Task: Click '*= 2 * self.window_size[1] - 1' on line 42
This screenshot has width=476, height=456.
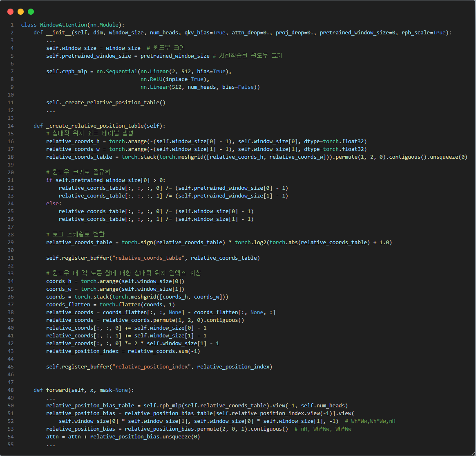Action: 172,343
